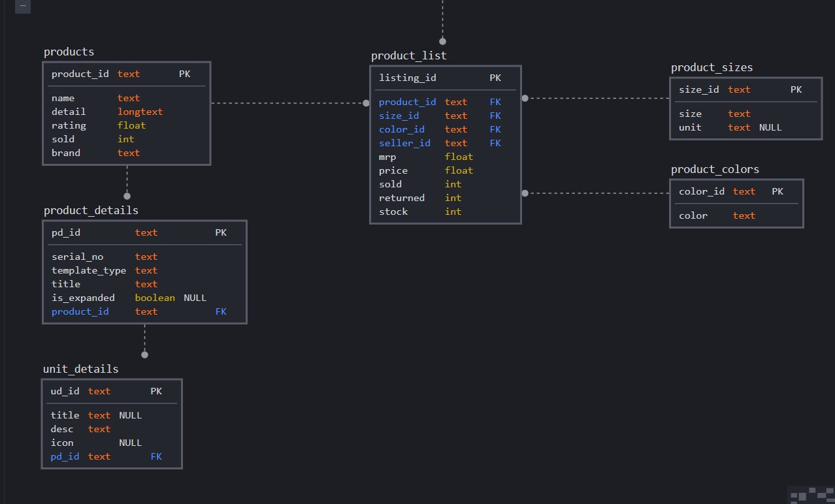Click the PK marker in products table

click(185, 74)
